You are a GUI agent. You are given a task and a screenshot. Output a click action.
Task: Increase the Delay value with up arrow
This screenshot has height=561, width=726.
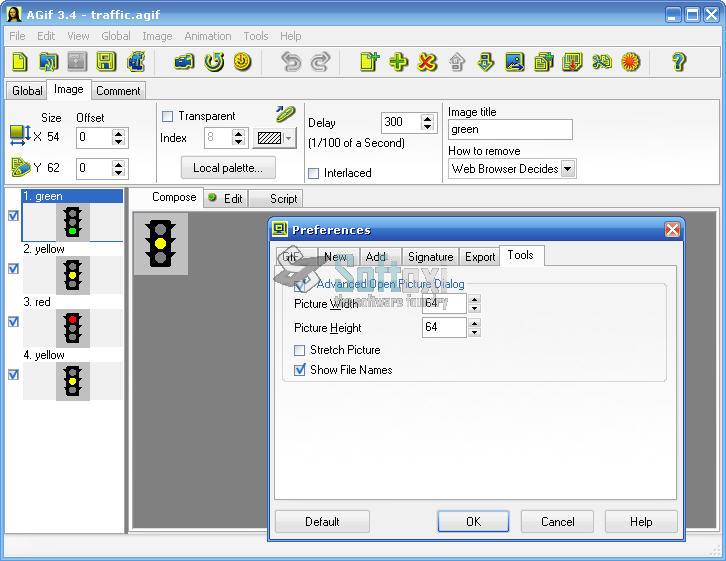coord(428,118)
